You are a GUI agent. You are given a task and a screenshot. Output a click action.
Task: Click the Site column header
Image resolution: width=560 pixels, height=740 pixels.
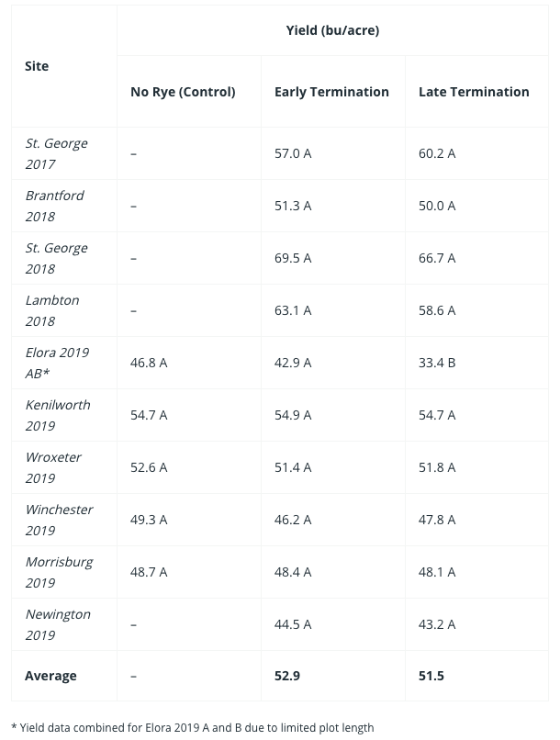[x=38, y=66]
